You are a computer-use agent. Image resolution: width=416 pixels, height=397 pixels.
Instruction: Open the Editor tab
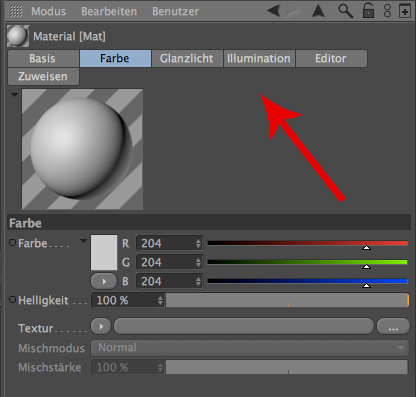point(331,59)
